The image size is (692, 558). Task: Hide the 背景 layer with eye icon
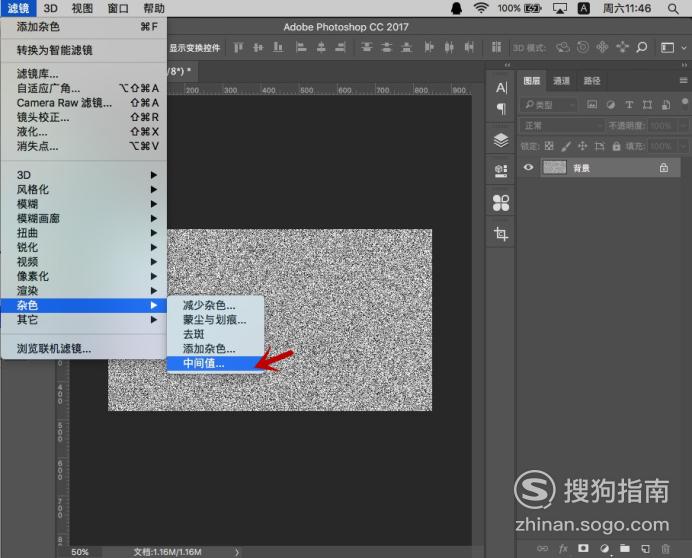coord(528,168)
